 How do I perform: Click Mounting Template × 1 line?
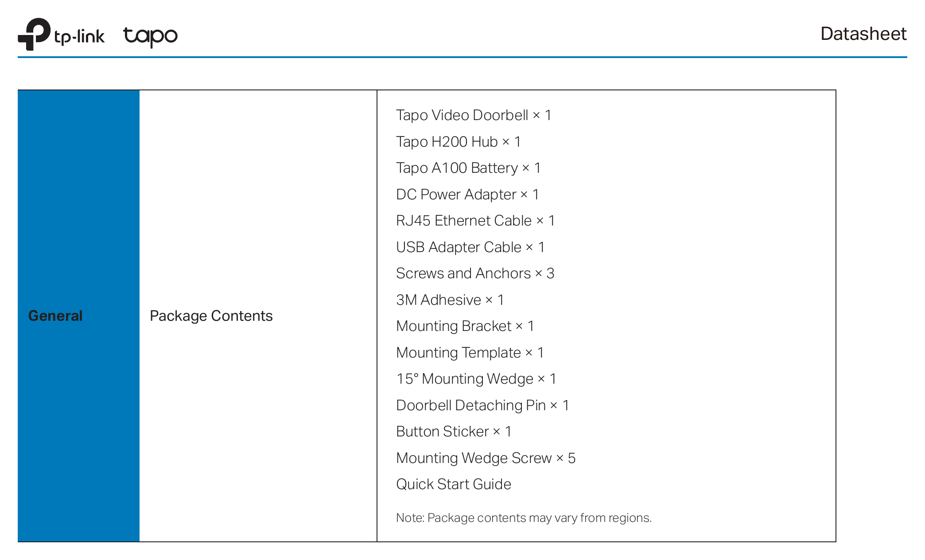tap(470, 353)
